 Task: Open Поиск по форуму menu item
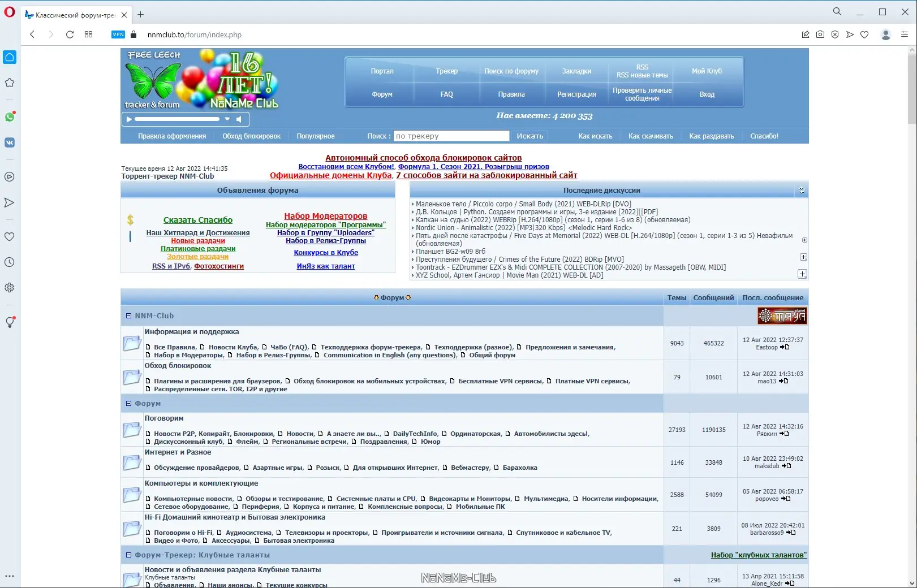point(511,71)
